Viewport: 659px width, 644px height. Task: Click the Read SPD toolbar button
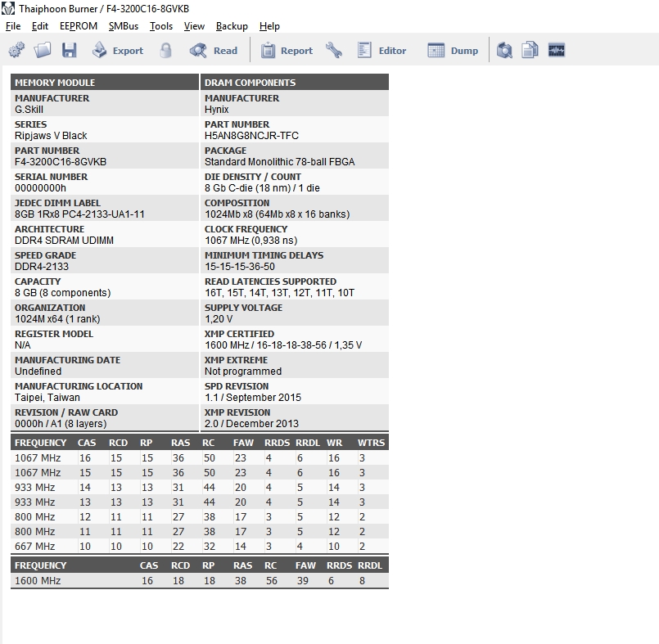[x=214, y=51]
